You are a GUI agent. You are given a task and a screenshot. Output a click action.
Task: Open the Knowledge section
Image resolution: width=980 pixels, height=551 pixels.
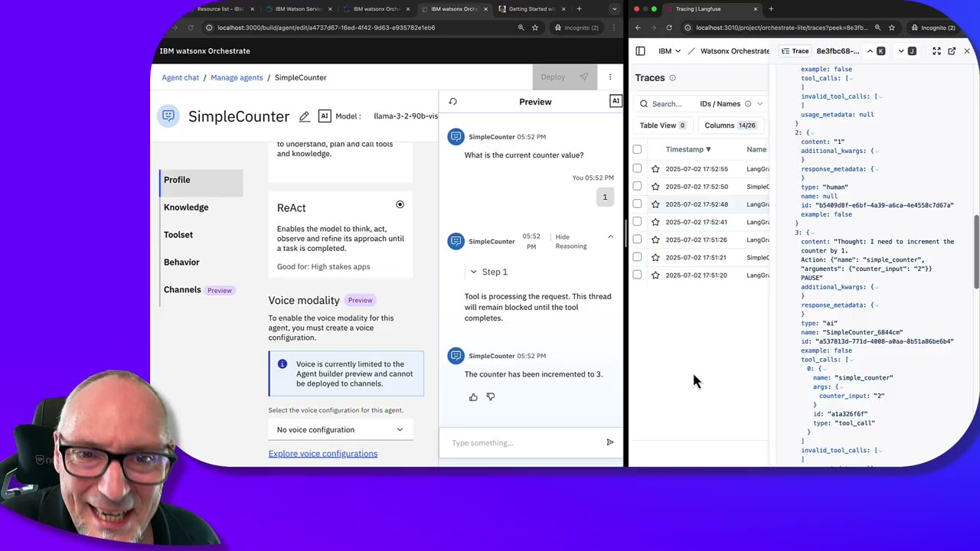tap(186, 207)
